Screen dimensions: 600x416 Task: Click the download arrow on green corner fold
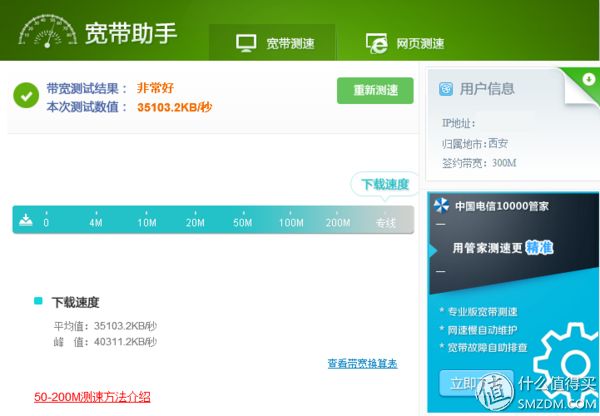(x=589, y=79)
